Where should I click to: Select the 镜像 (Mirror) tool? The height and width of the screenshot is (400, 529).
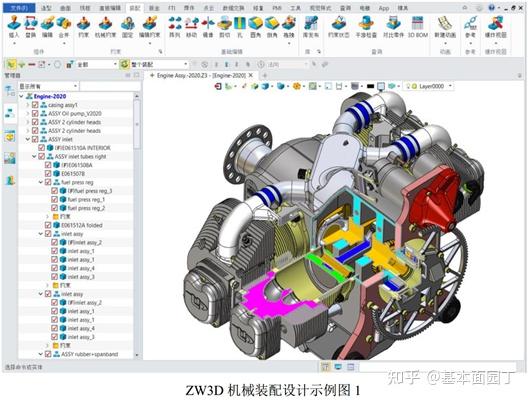(x=208, y=27)
